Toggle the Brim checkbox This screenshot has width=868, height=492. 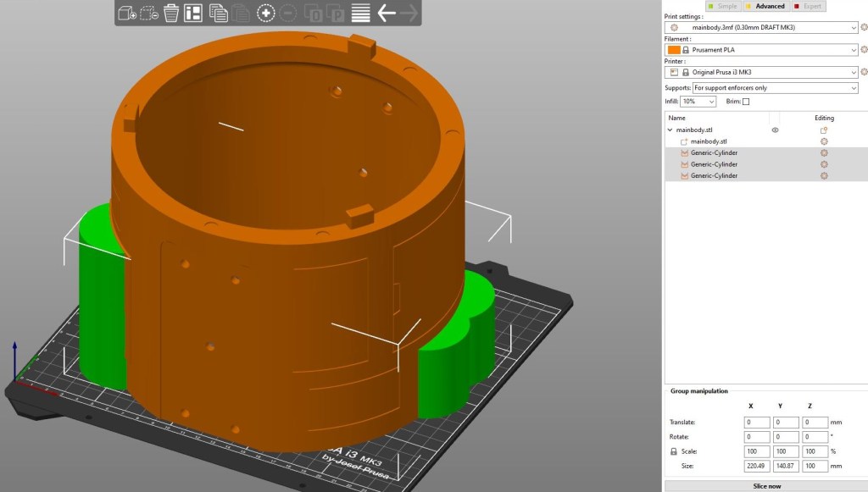click(x=746, y=102)
